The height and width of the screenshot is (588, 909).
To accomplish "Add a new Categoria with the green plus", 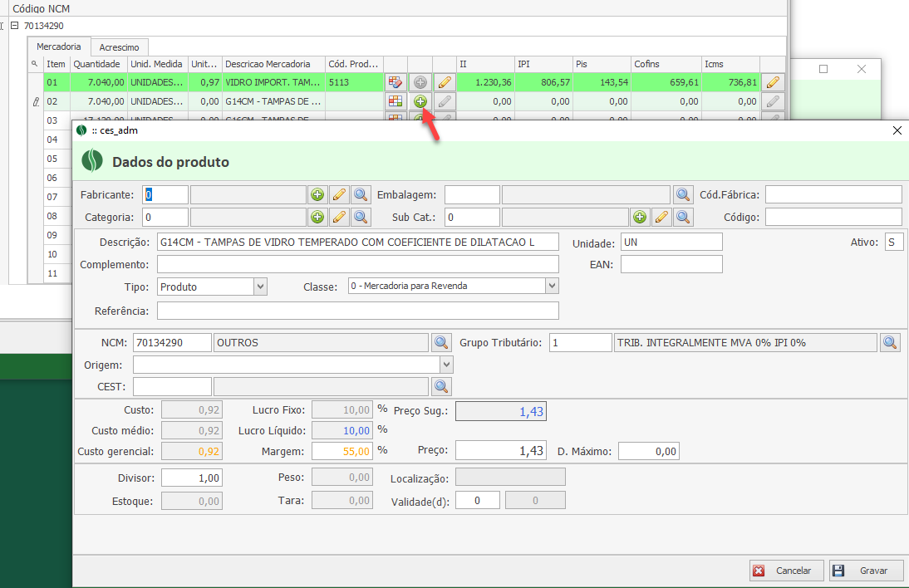I will 317,218.
